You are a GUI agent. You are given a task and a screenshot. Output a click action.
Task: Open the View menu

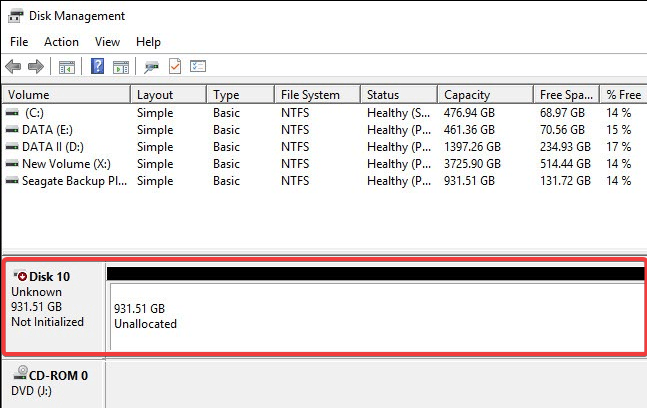(x=107, y=42)
